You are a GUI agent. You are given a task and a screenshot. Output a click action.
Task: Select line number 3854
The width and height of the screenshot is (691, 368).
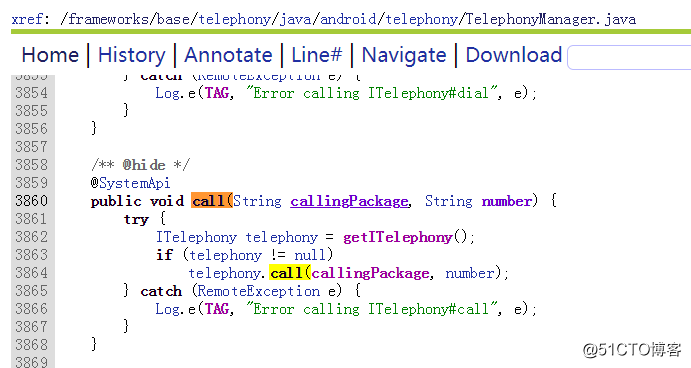click(31, 93)
